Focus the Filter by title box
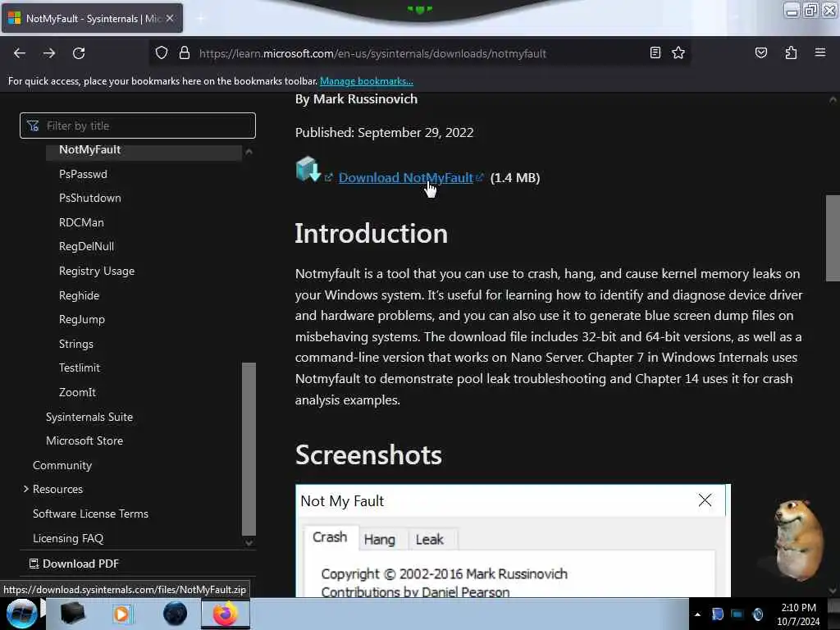Screen dimensions: 840x630 pyautogui.click(x=138, y=126)
